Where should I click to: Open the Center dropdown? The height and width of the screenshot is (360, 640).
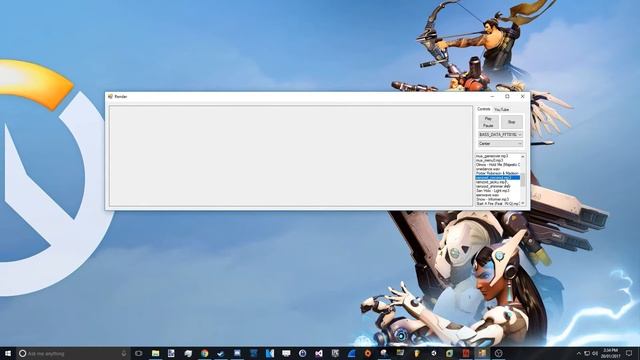tap(500, 144)
